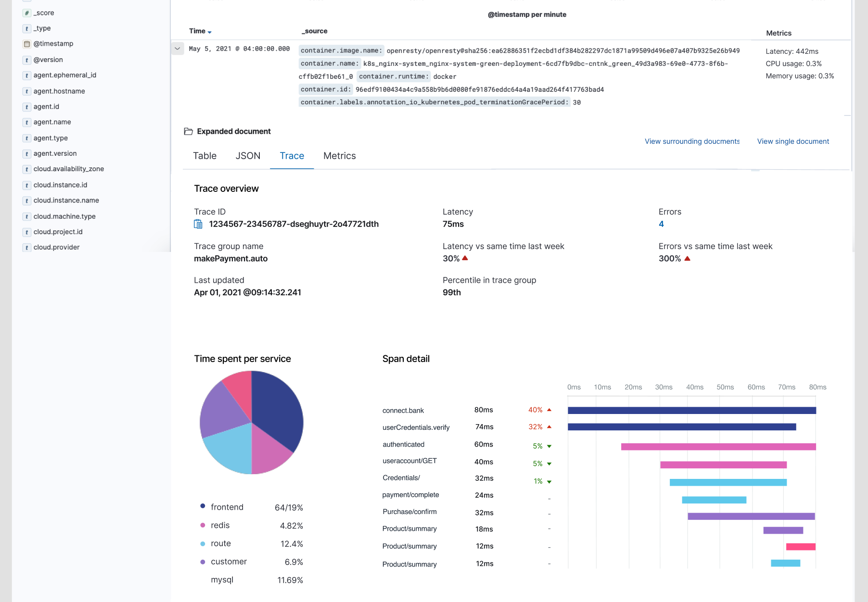Click the text-type icon next to cloud.provider
Screen dimensions: 868x602
[27, 247]
